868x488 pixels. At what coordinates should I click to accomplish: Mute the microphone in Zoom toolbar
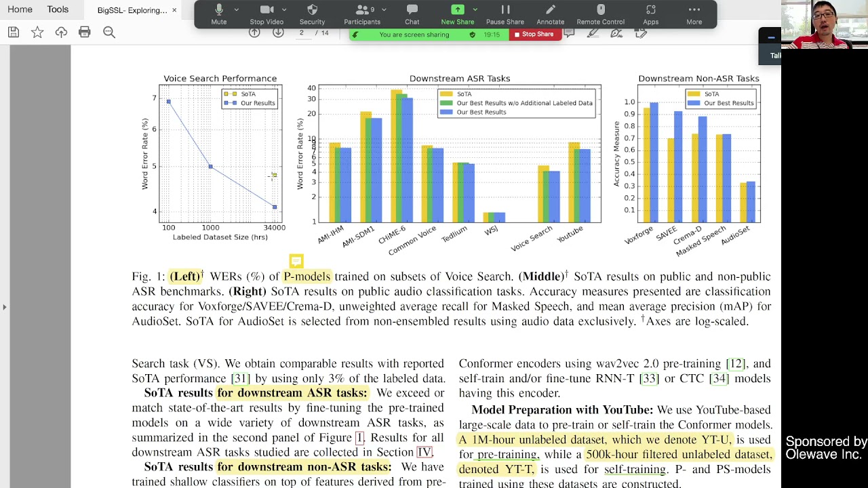tap(219, 14)
